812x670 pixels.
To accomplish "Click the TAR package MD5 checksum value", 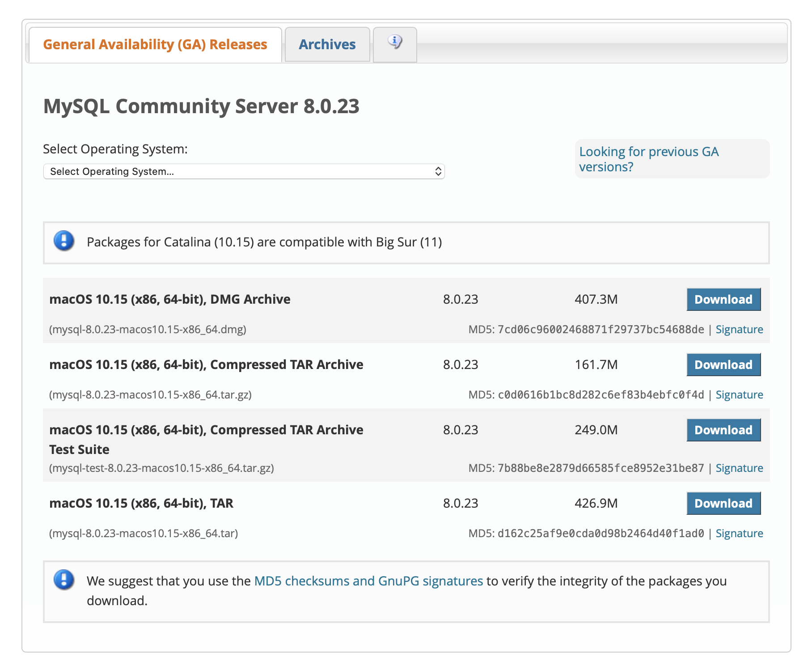I will pos(601,534).
